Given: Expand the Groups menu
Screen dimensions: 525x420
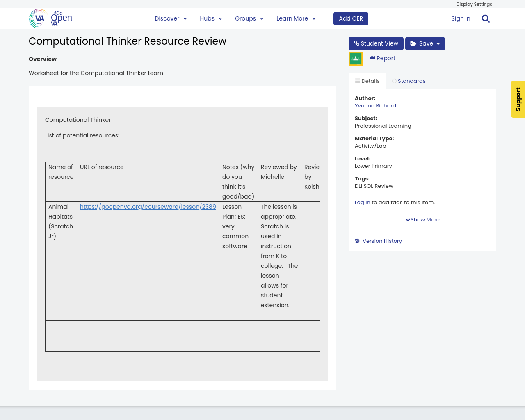Looking at the screenshot, I should coord(249,18).
